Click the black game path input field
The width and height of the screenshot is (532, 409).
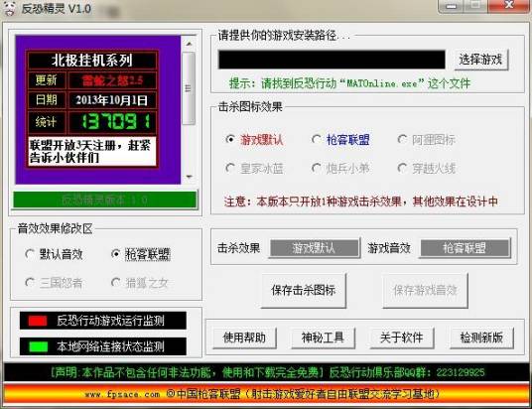[332, 60]
